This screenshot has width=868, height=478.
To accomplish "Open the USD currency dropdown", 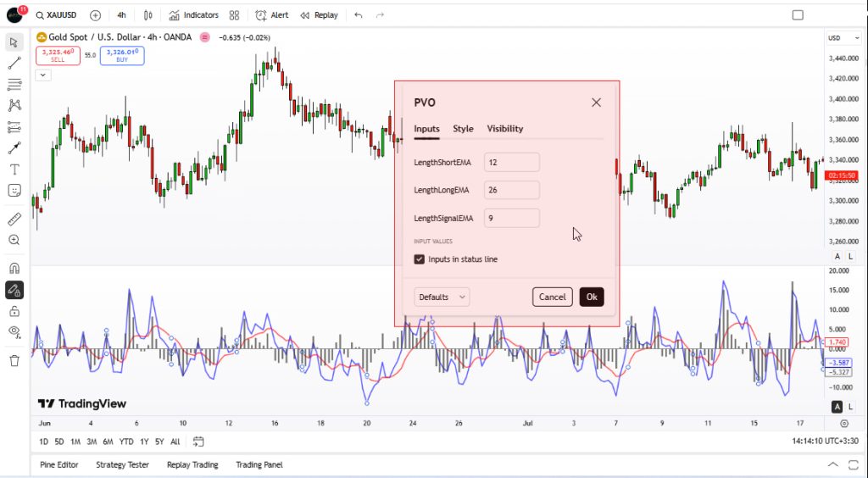I will [843, 38].
